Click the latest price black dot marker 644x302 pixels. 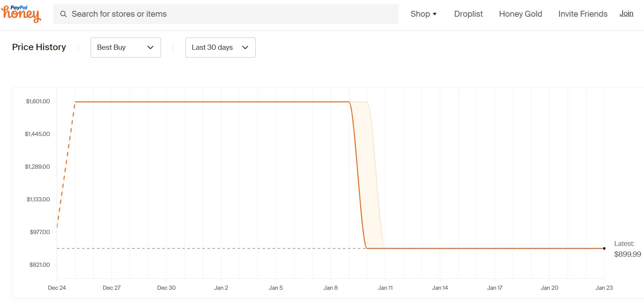604,249
